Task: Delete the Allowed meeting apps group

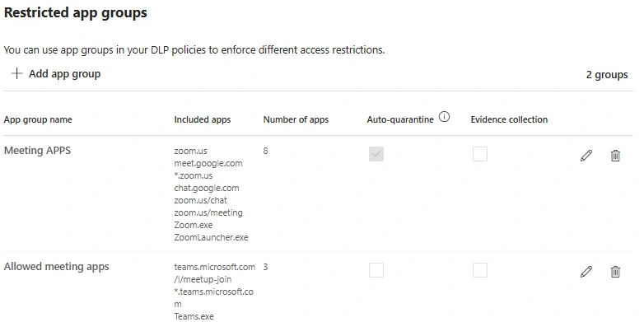Action: tap(615, 272)
